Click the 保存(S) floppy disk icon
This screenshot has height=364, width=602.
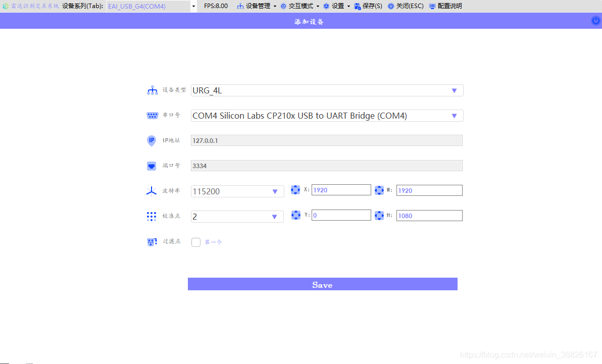358,6
